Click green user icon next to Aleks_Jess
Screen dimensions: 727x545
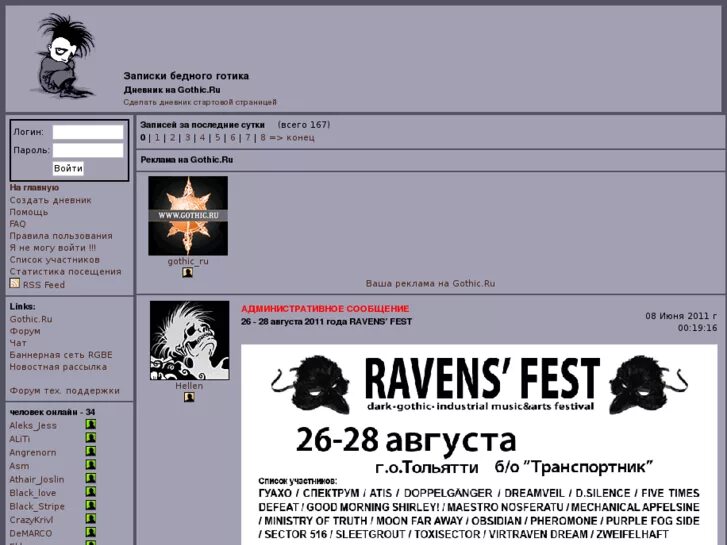click(91, 424)
